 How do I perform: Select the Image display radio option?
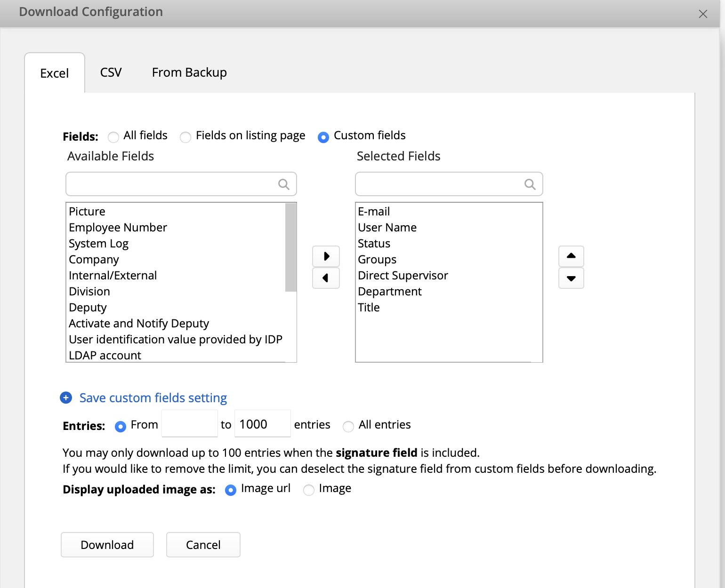pos(309,490)
